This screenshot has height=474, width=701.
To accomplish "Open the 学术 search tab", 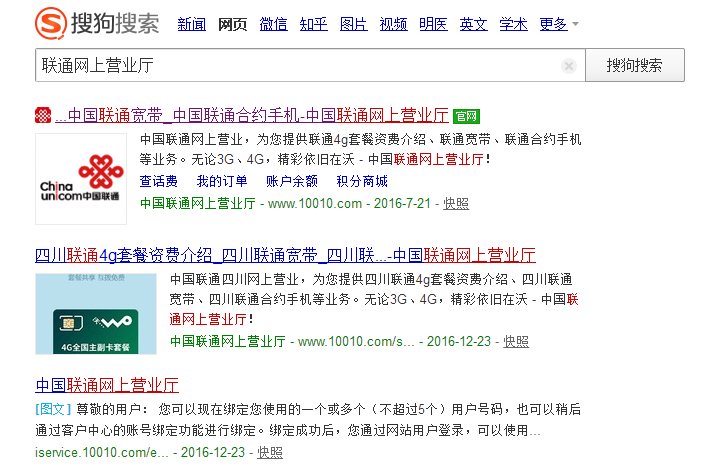I will coord(513,24).
